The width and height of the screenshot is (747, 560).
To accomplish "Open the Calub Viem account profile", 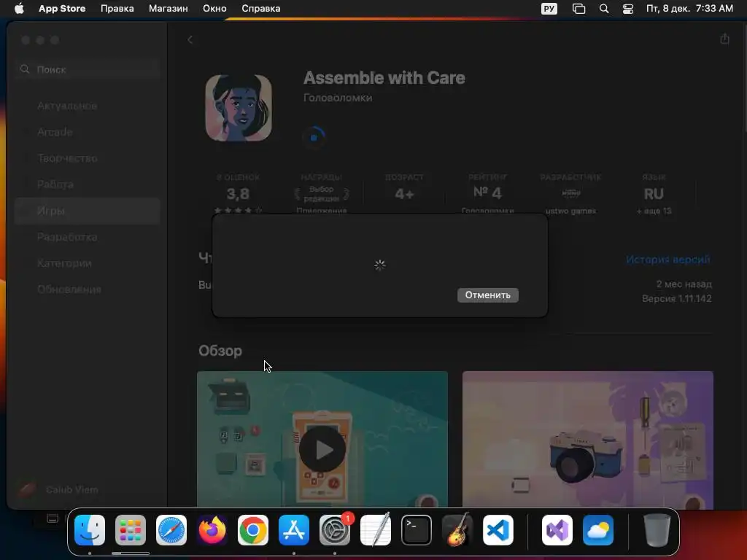I will [58, 489].
